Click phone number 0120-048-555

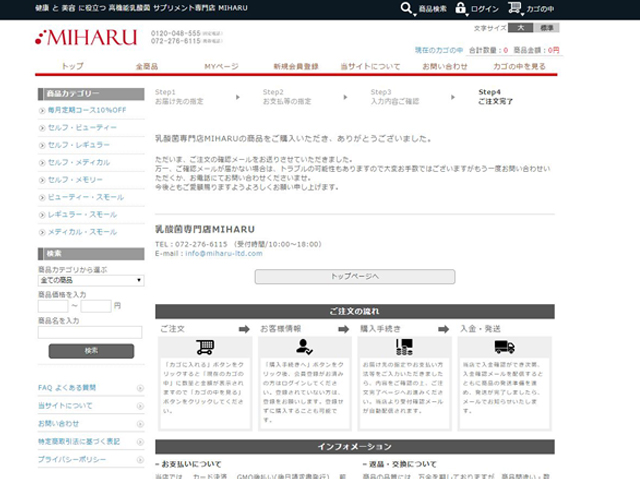(x=176, y=33)
